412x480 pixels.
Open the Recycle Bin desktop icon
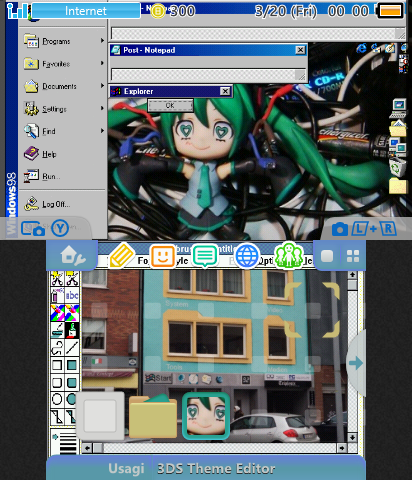coord(398,167)
